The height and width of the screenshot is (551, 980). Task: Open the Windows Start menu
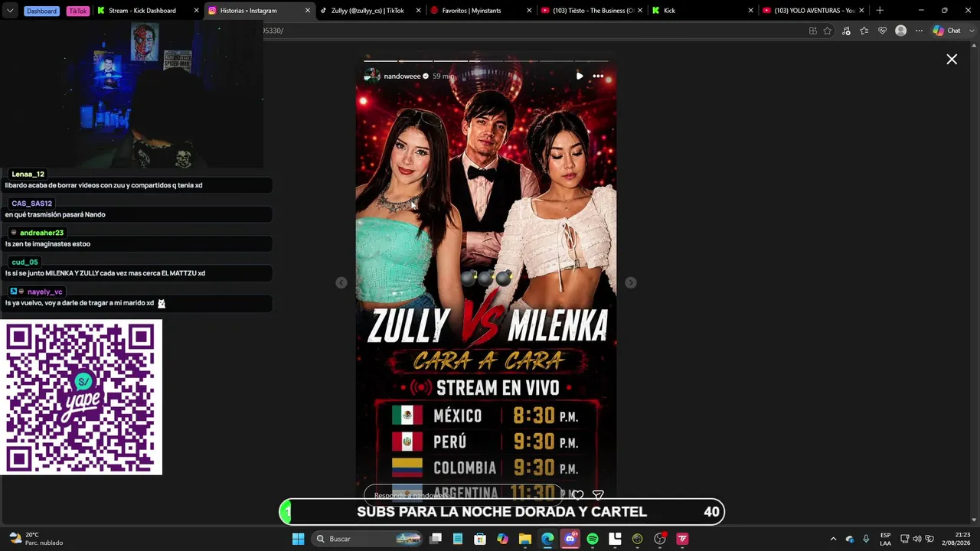[x=299, y=539]
